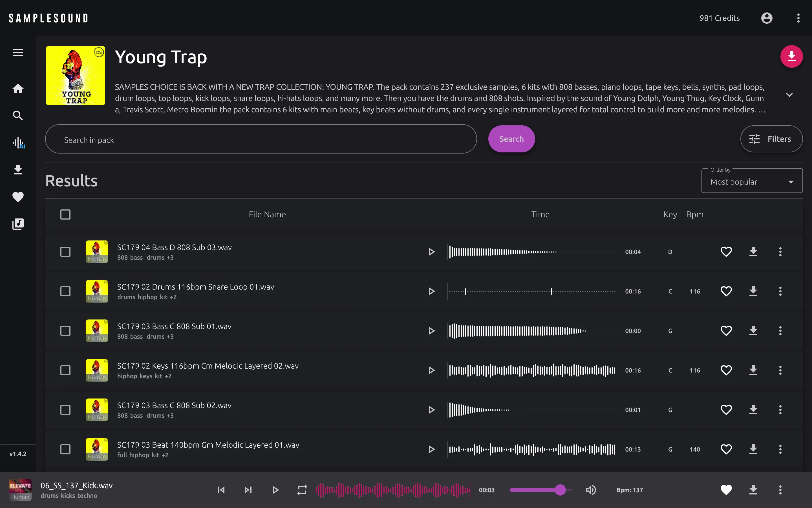Play SC179 04 Bass D 808 Sub 03
Image resolution: width=812 pixels, height=508 pixels.
pos(431,252)
